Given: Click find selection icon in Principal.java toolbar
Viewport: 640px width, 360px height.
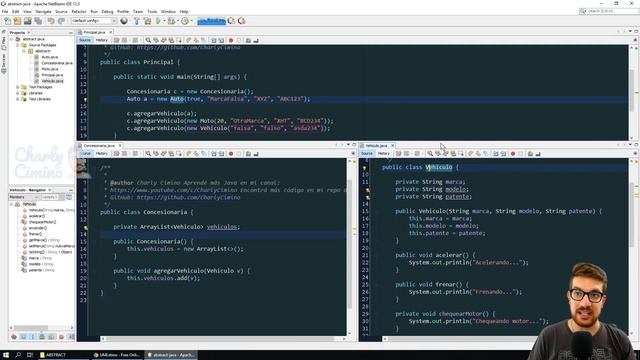Looking at the screenshot, I should [x=148, y=40].
